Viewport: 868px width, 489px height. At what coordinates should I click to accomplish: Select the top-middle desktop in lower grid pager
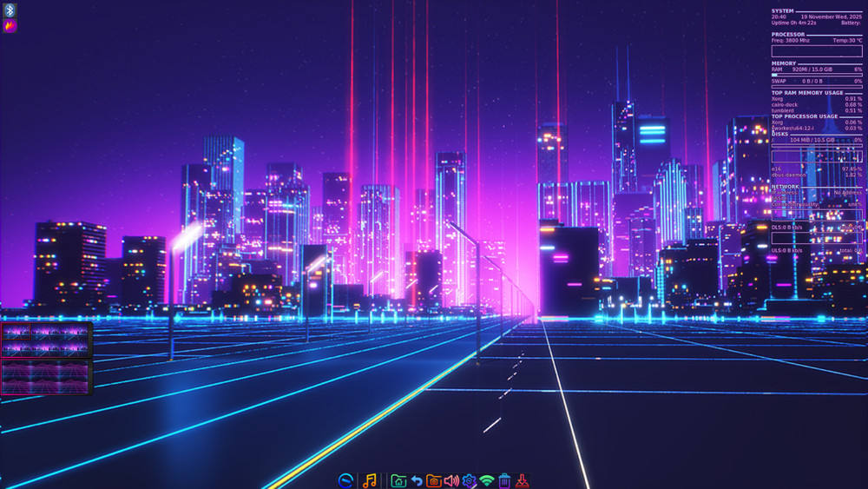(x=45, y=370)
